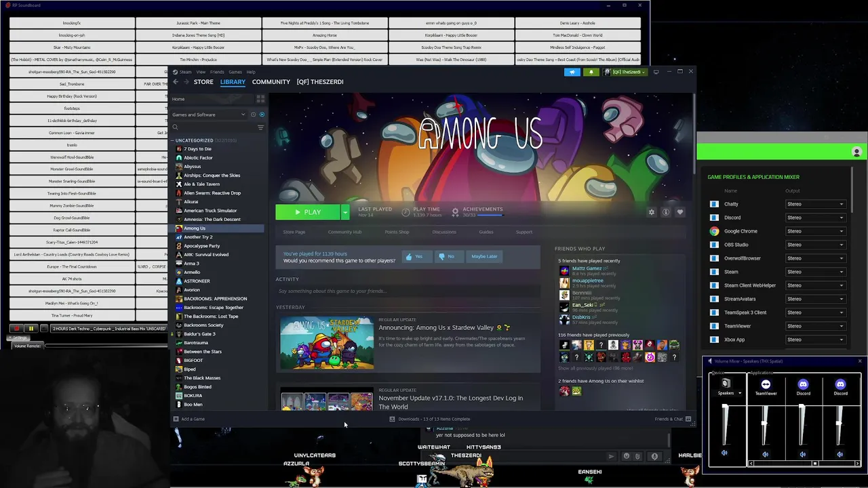Click the 7 Days to Die game icon
The image size is (868, 488).
[x=178, y=149]
